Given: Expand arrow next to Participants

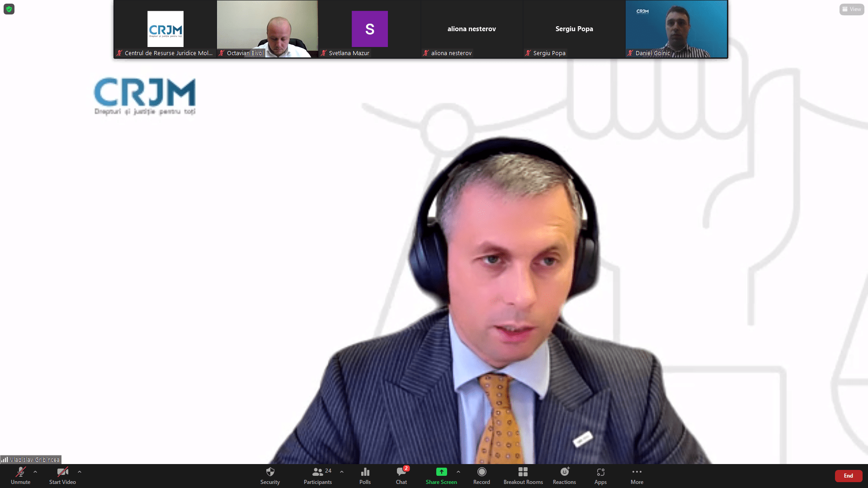Looking at the screenshot, I should (342, 472).
